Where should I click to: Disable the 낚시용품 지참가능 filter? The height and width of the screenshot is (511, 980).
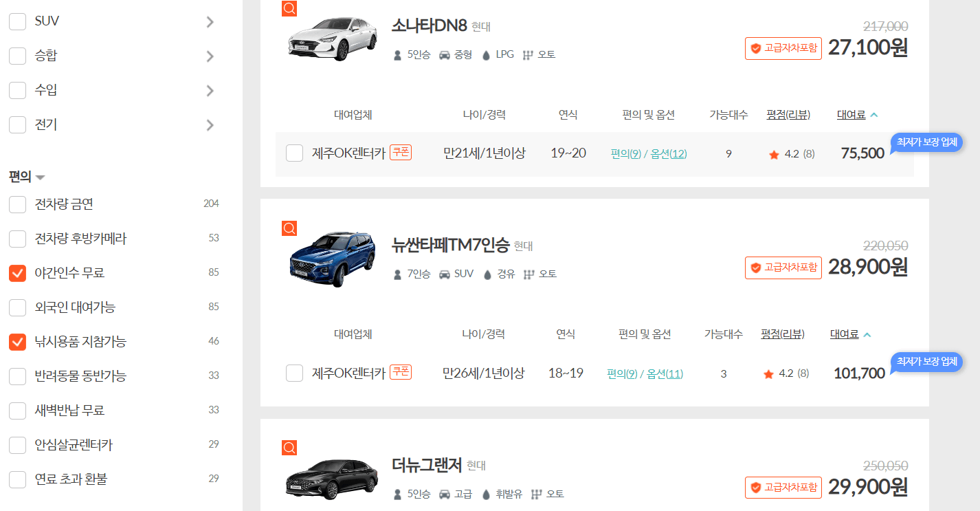tap(17, 342)
